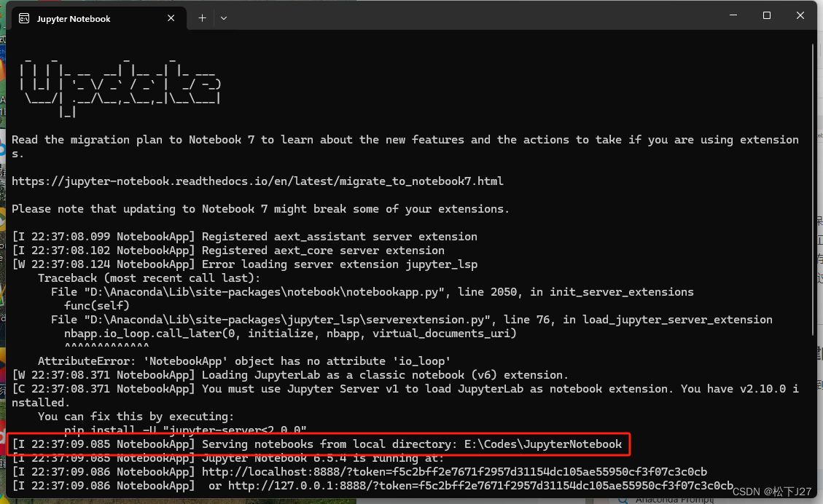Viewport: 823px width, 504px height.
Task: Click the 'You must use Jupyter Server v1' critical line
Action: click(x=405, y=396)
